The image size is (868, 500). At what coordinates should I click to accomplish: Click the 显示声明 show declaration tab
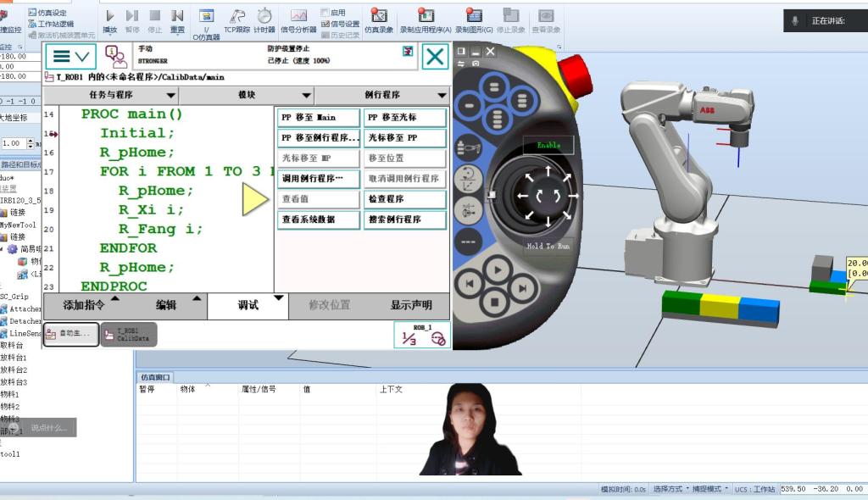click(411, 305)
